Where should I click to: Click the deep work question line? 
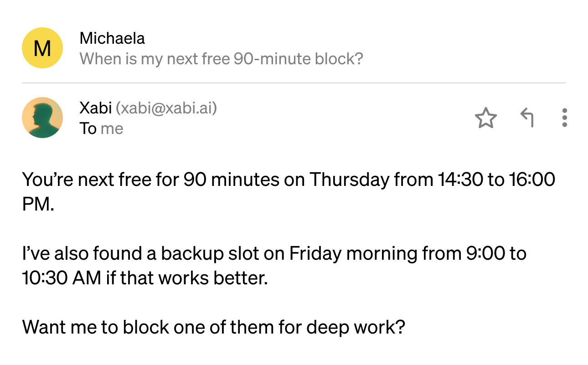[214, 327]
